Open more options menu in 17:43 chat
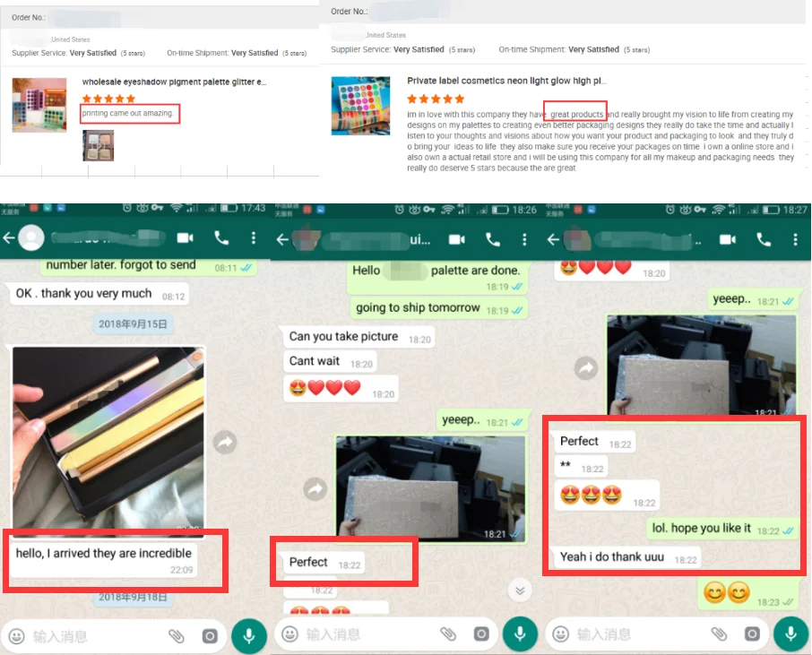812x655 pixels. tap(254, 237)
